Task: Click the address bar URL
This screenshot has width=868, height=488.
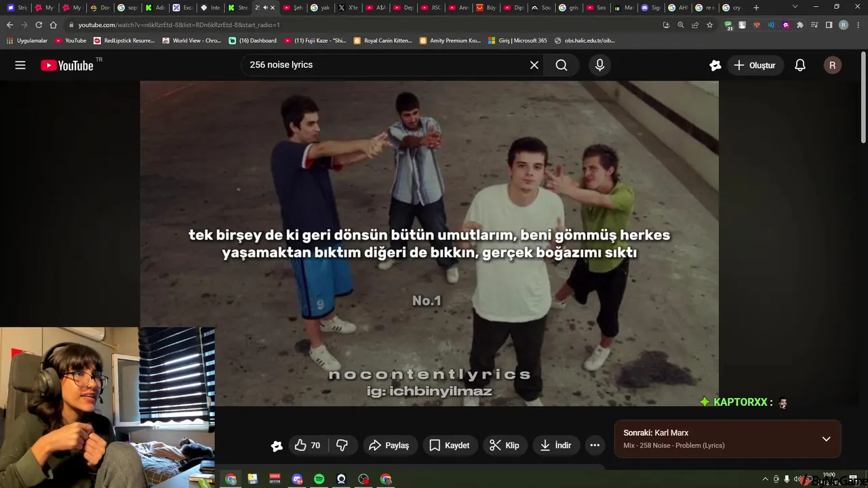Action: click(178, 24)
